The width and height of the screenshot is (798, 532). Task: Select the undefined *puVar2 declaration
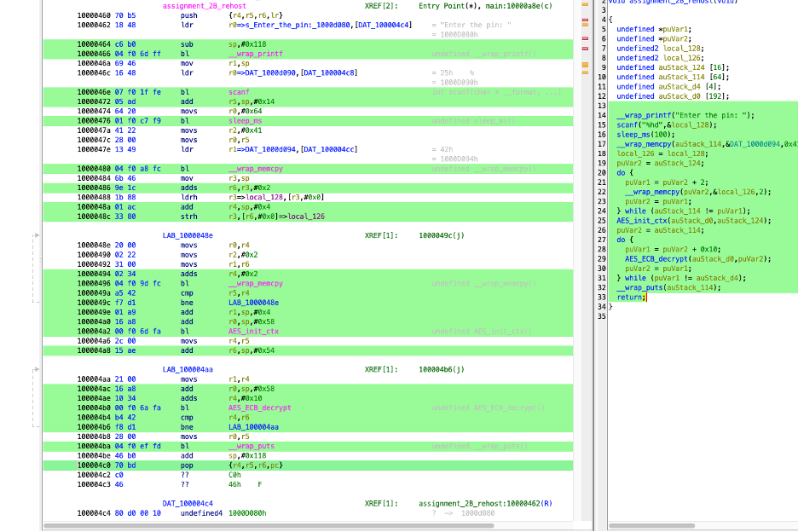point(654,39)
